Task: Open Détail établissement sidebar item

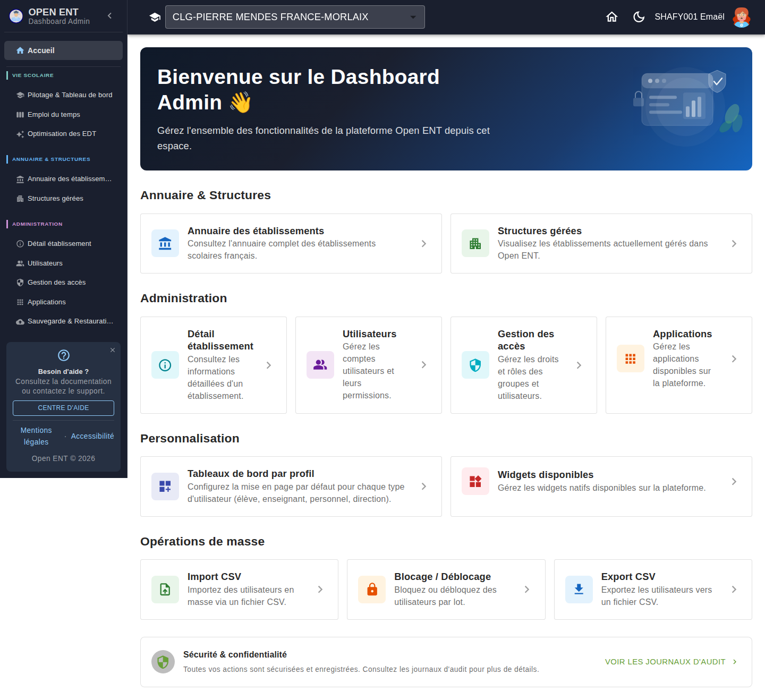Action: click(x=63, y=244)
